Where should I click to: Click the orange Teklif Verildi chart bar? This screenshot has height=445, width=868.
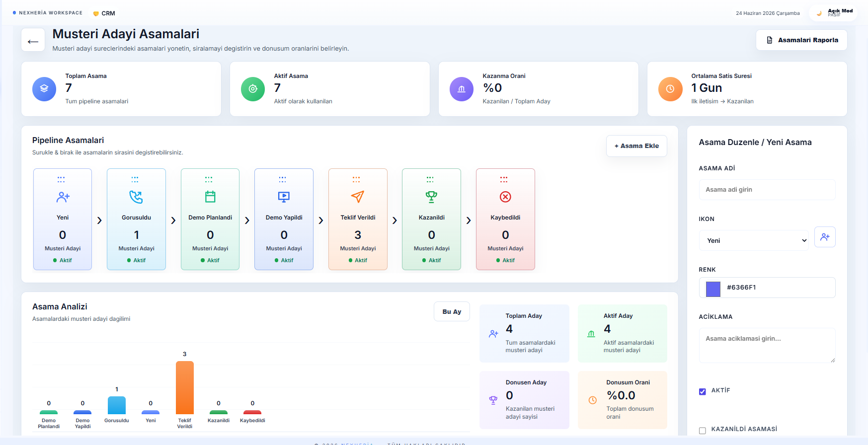(185, 387)
